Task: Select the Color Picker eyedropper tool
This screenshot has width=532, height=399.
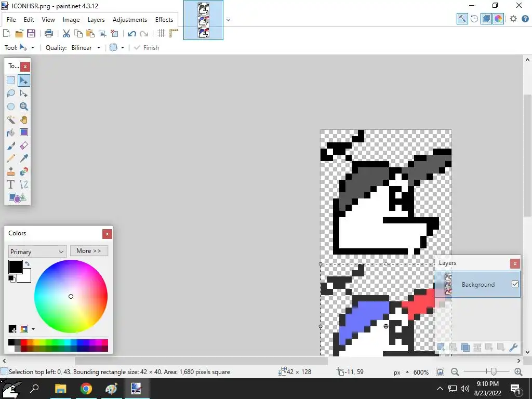Action: pyautogui.click(x=24, y=158)
